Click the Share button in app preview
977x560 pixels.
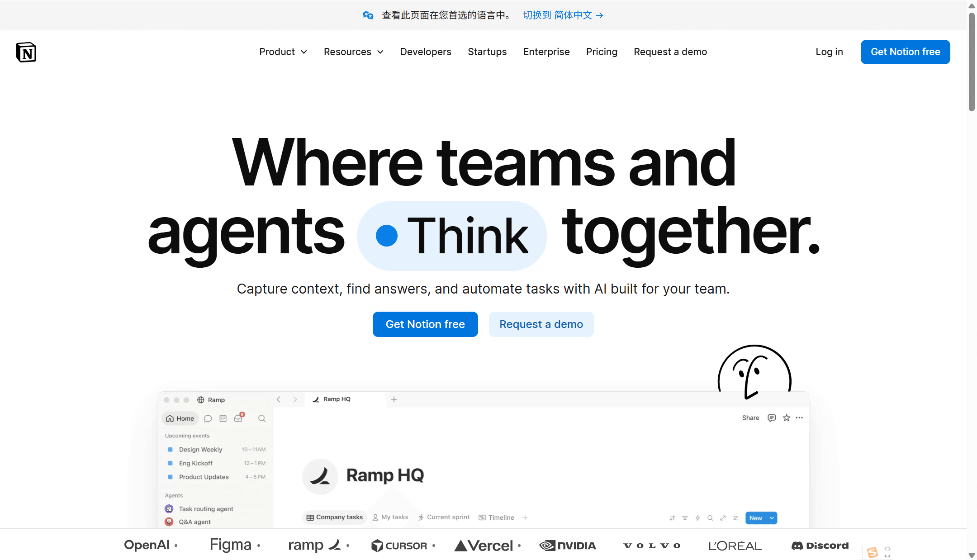pyautogui.click(x=751, y=418)
